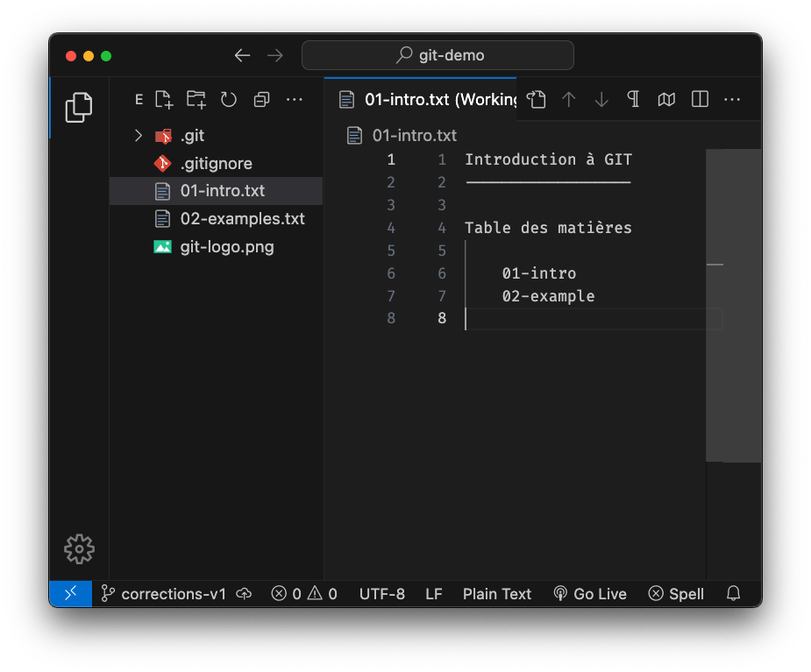Split the editor to the right
The width and height of the screenshot is (811, 672).
click(700, 99)
